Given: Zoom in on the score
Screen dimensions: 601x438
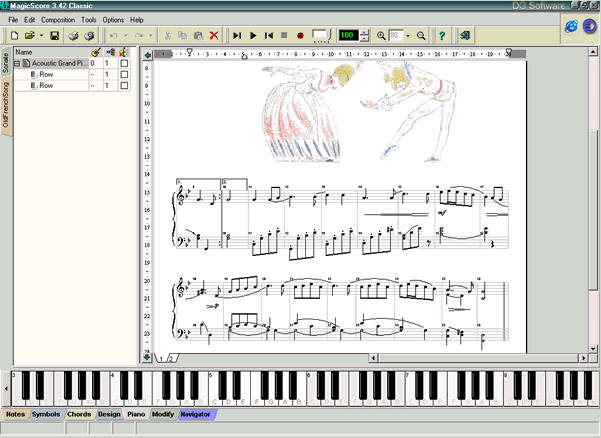Looking at the screenshot, I should [x=381, y=36].
